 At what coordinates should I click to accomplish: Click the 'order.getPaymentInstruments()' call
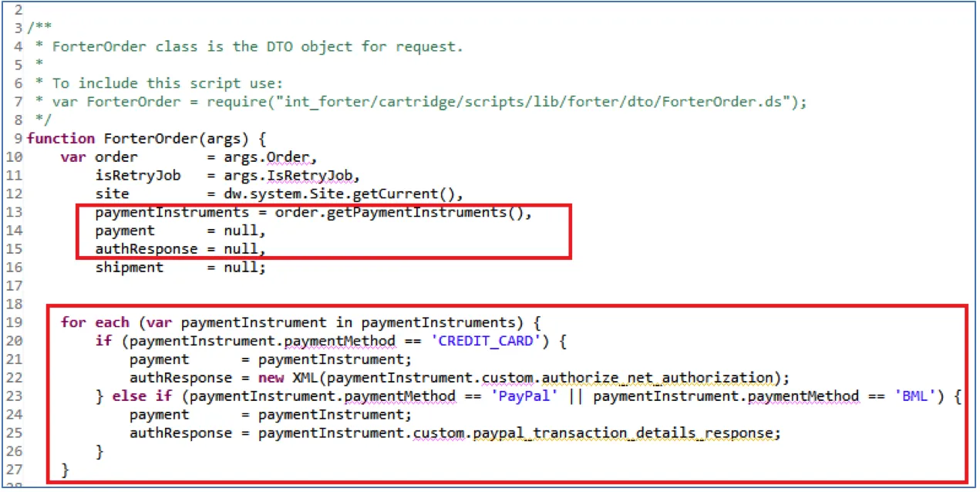399,212
